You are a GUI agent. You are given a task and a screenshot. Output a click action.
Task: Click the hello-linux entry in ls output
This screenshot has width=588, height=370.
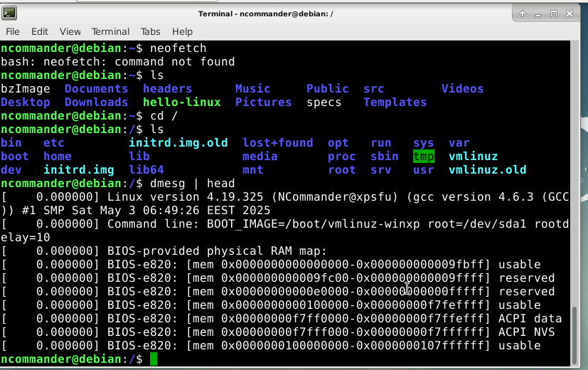tap(182, 102)
